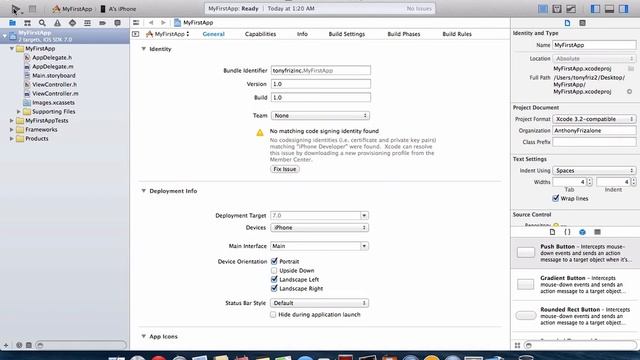Open the issue navigator warning icon

click(x=57, y=23)
